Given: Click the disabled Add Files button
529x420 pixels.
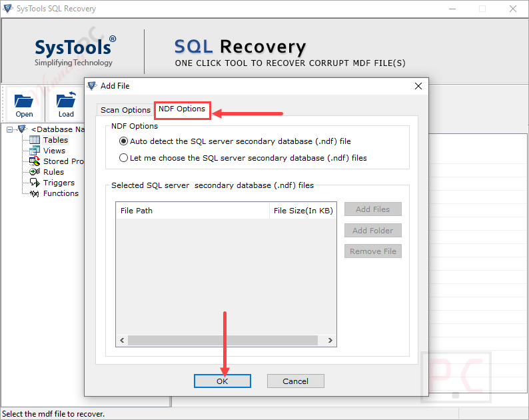Looking at the screenshot, I should pyautogui.click(x=373, y=209).
